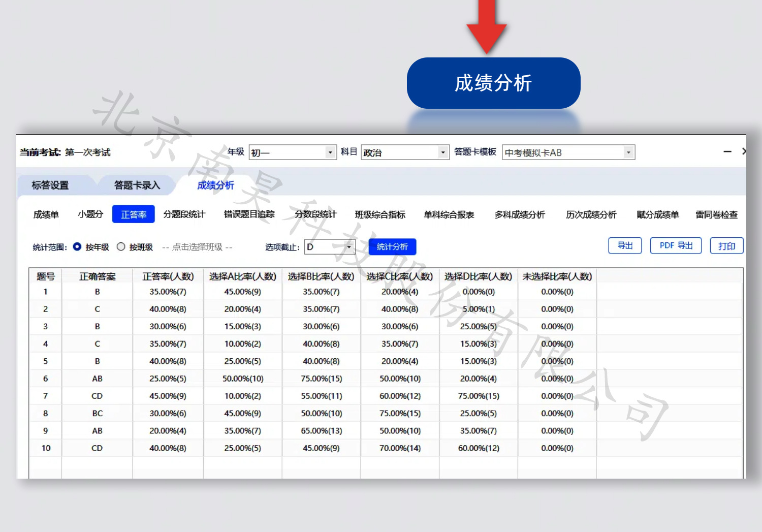Screen dimensions: 762x532
Task: Click the 选择A比率(人数) column header
Action: pyautogui.click(x=243, y=276)
